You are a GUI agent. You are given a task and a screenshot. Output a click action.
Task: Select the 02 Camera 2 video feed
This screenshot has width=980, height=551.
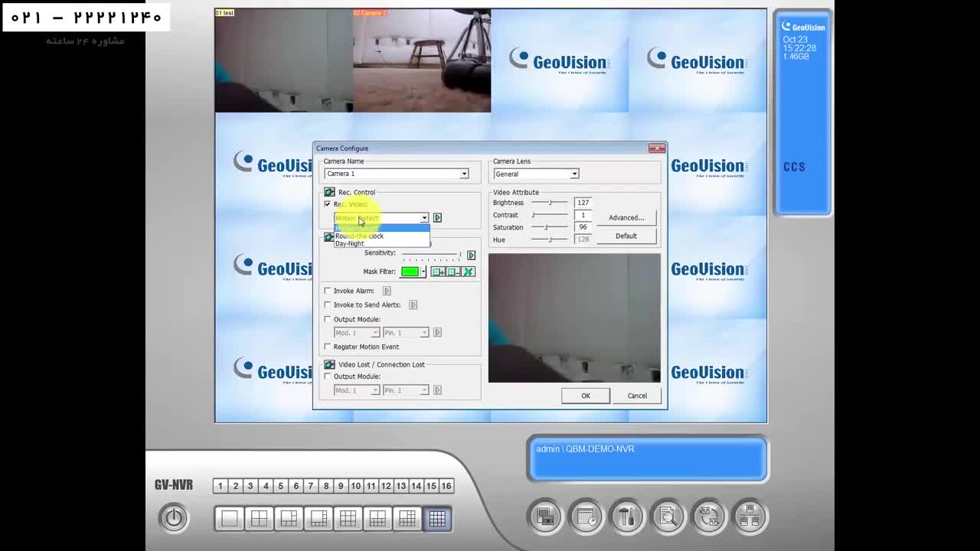point(422,61)
